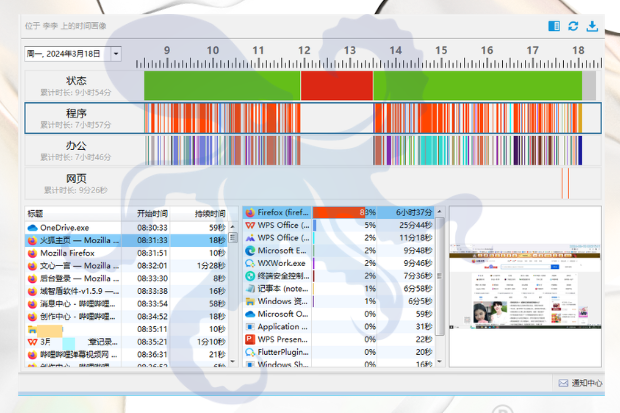Toggle the side panel layout icon
Viewport: 620px width, 413px height.
click(555, 26)
